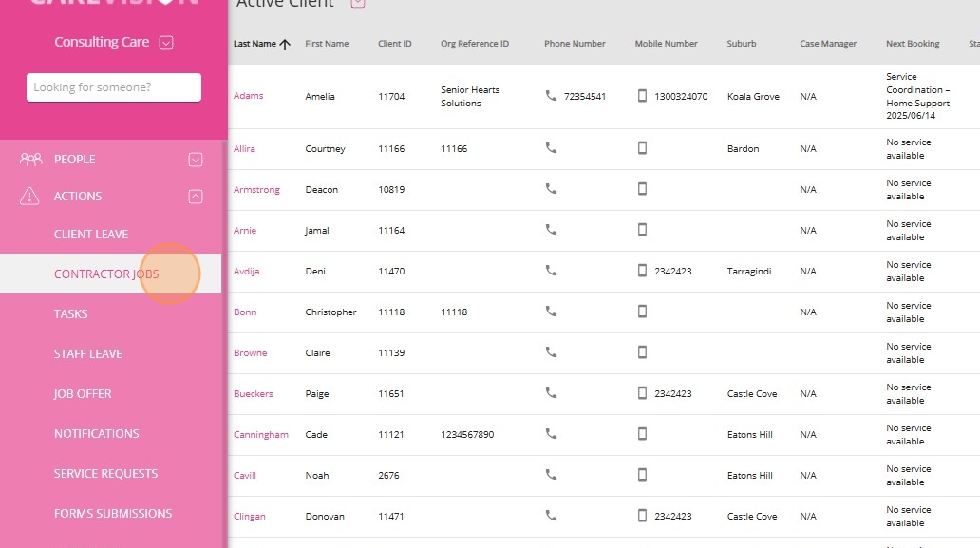
Task: Click phone icon in Clingan row
Action: pos(551,516)
